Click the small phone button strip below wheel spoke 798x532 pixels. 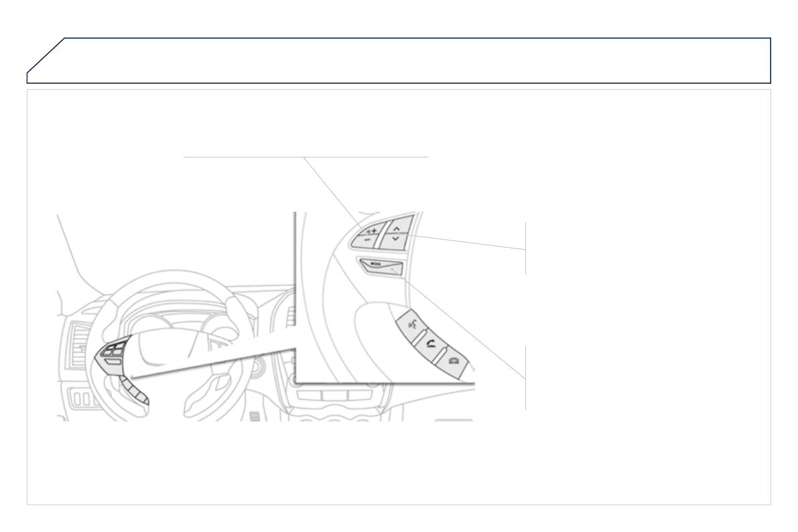click(134, 389)
